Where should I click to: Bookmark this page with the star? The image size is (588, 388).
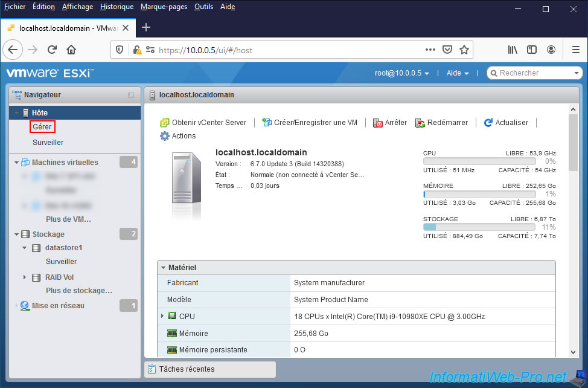click(x=464, y=50)
